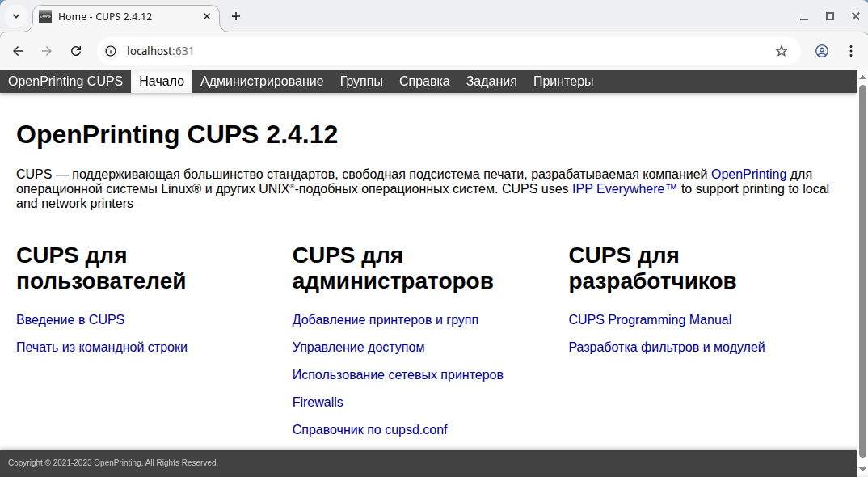868x477 pixels.
Task: Click the browser back arrow
Action: point(18,51)
